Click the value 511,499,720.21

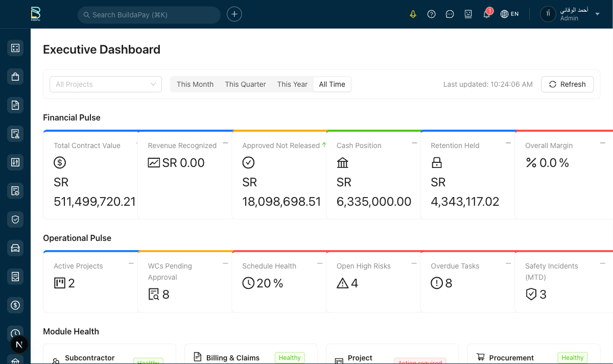(95, 202)
